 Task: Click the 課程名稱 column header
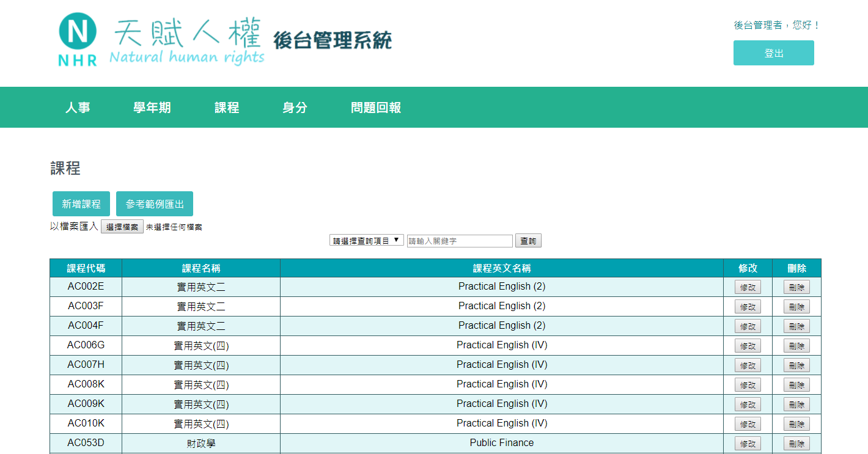[201, 268]
